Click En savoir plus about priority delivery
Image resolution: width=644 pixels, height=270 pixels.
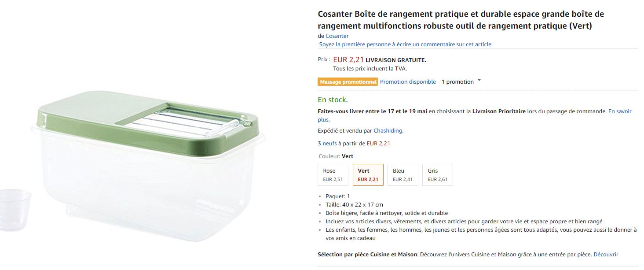click(x=619, y=111)
